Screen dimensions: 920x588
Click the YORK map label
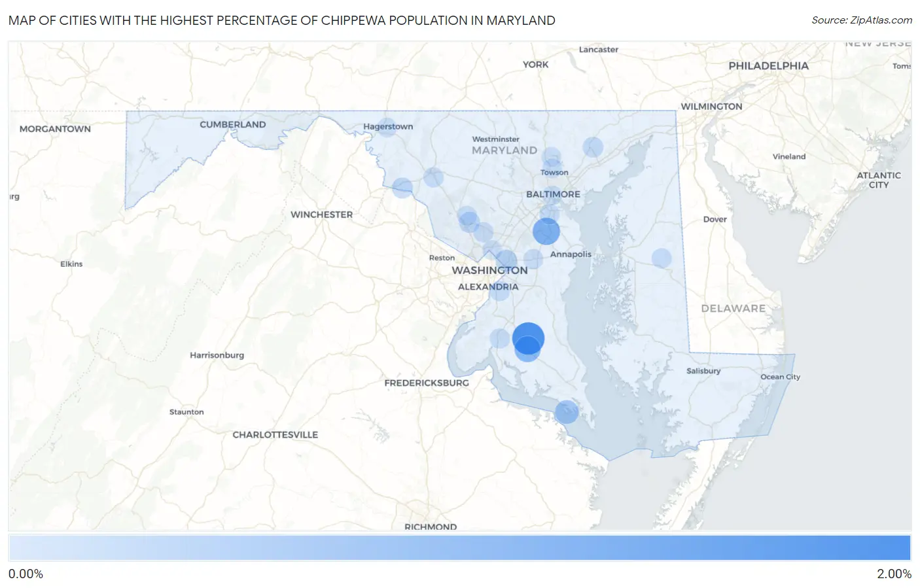[x=535, y=64]
